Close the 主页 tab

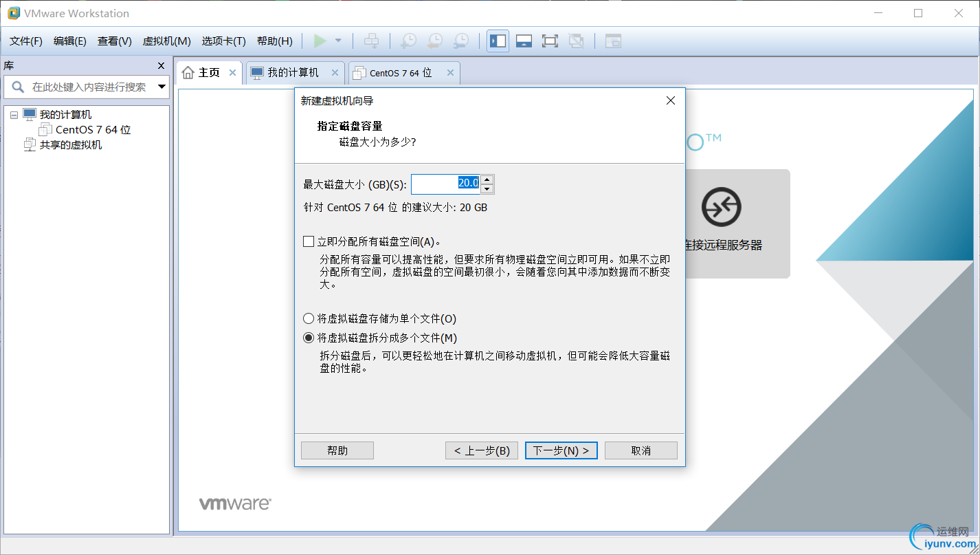point(232,73)
